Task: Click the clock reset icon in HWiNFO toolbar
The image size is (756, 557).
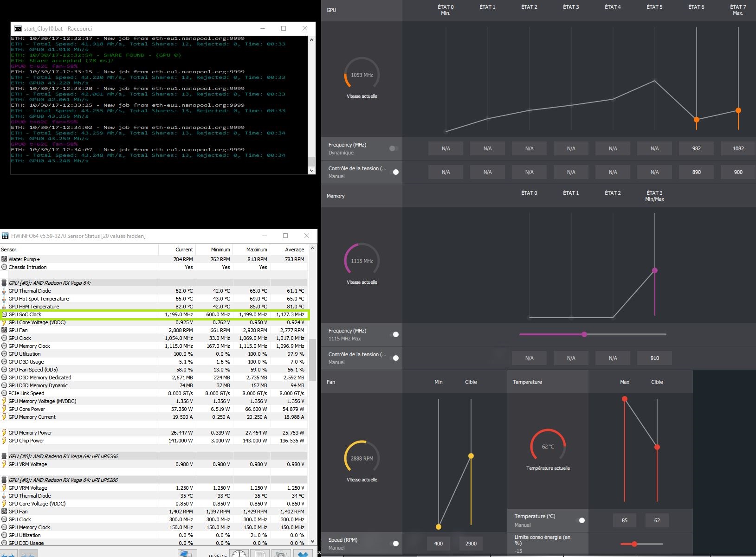Action: [x=239, y=554]
